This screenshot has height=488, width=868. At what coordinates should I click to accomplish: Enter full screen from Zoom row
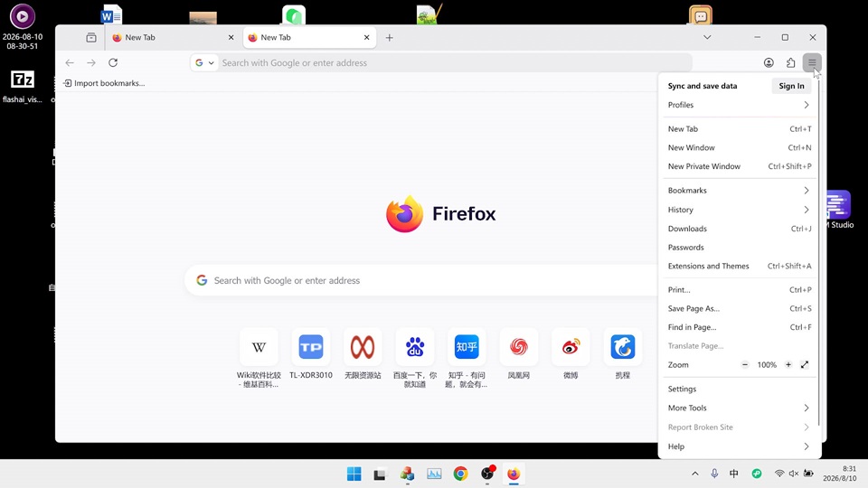pyautogui.click(x=805, y=364)
